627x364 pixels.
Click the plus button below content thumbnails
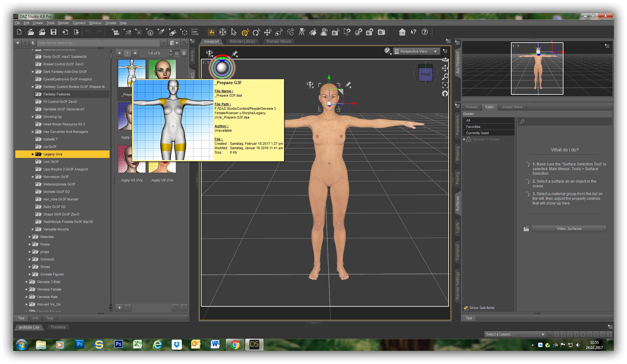(119, 308)
